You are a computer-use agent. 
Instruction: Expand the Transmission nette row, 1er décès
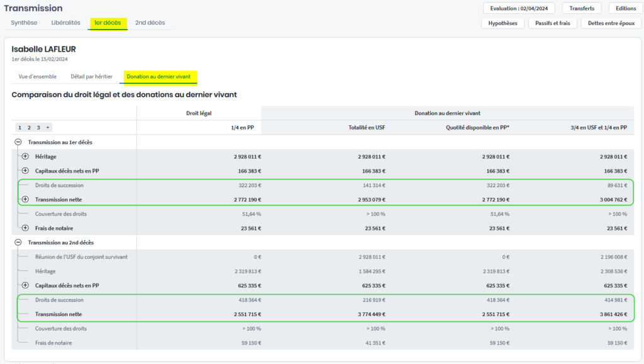pyautogui.click(x=25, y=200)
